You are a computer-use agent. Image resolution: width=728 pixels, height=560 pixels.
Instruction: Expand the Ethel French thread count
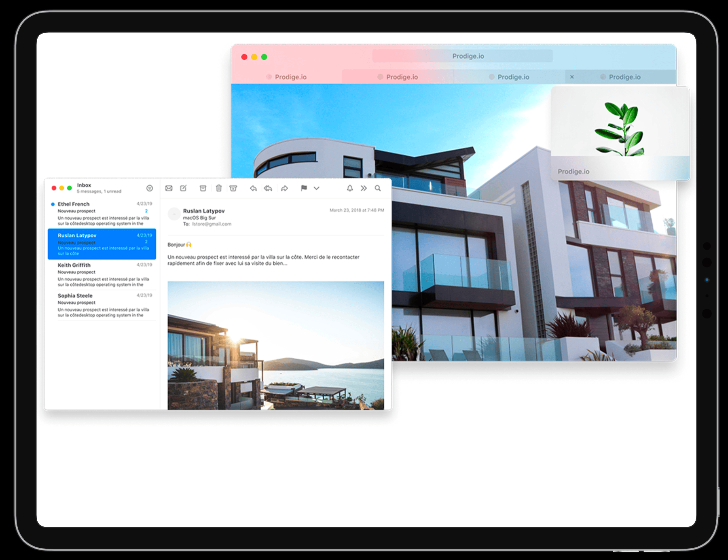click(x=146, y=211)
